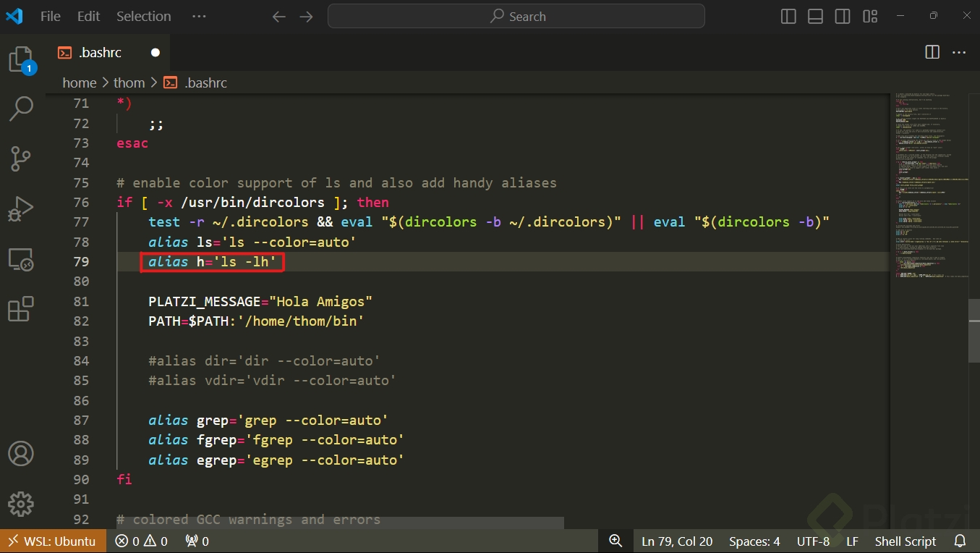The image size is (980, 553).
Task: Click the colored GCC warnings comment
Action: pos(249,519)
